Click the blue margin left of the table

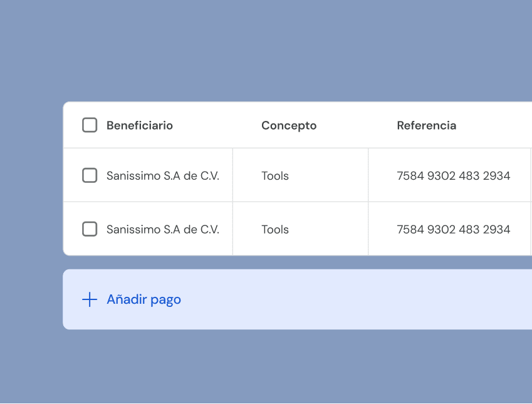coord(31,188)
